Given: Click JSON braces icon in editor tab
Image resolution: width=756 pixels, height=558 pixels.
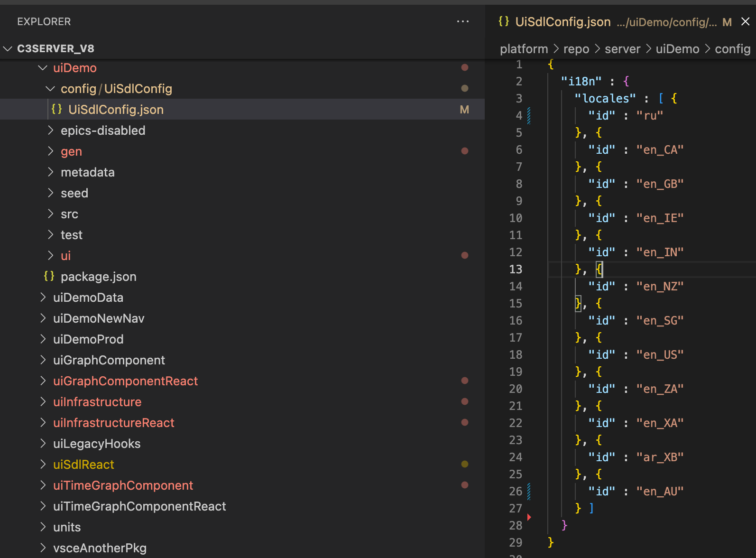Looking at the screenshot, I should pyautogui.click(x=504, y=21).
